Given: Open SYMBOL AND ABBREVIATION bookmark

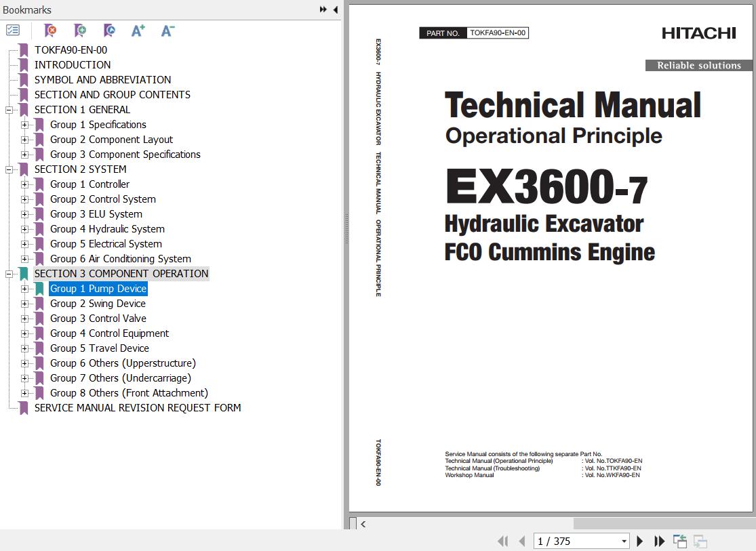Looking at the screenshot, I should tap(102, 80).
